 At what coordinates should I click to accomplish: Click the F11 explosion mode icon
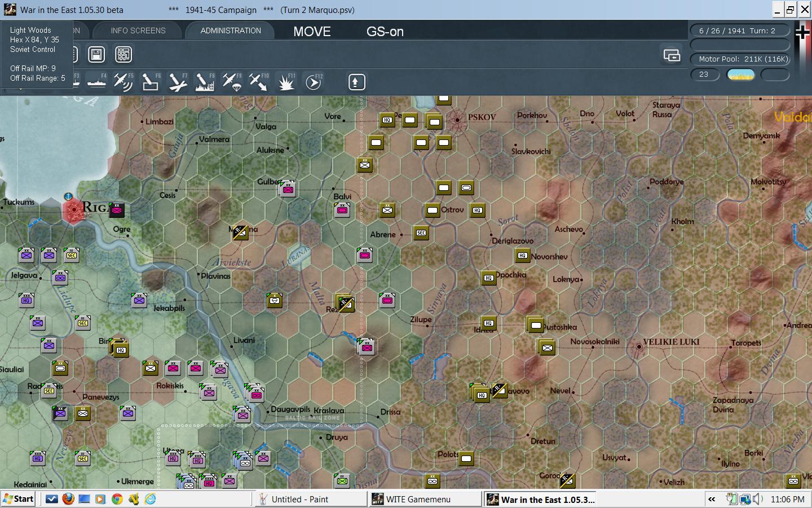[286, 82]
